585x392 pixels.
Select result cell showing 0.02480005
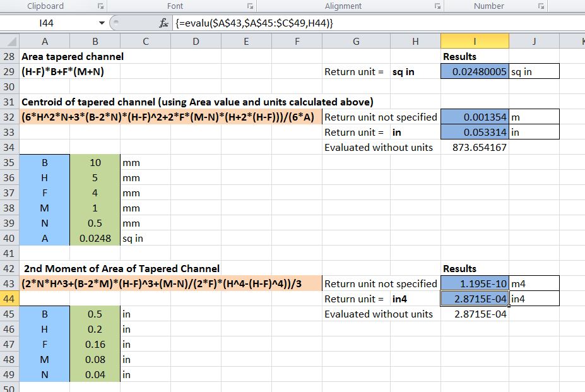475,71
